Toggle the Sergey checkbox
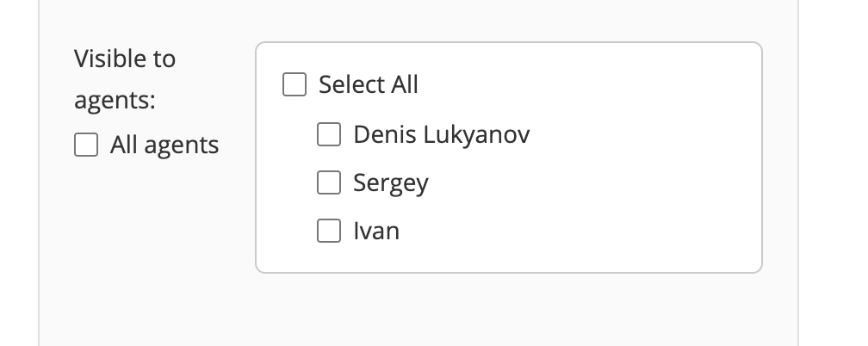The height and width of the screenshot is (346, 868). click(x=329, y=182)
